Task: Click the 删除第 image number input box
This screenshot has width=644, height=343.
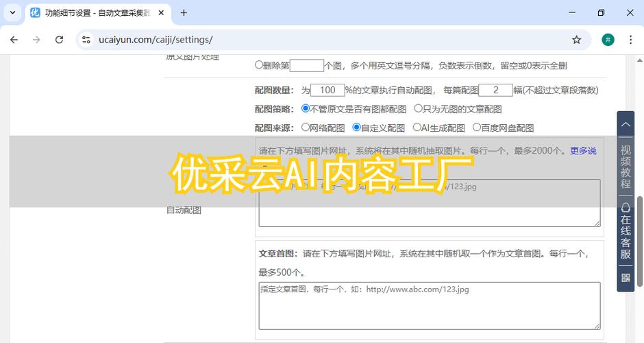Action: [x=307, y=65]
